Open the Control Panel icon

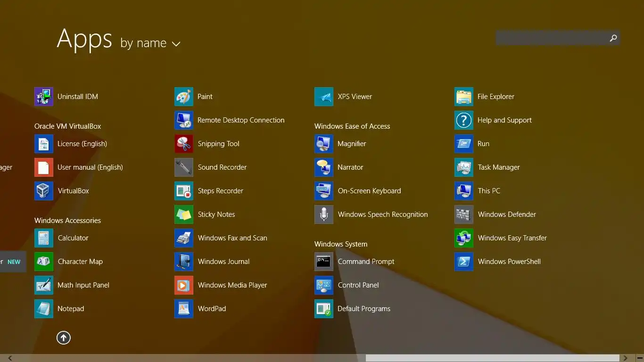(324, 285)
